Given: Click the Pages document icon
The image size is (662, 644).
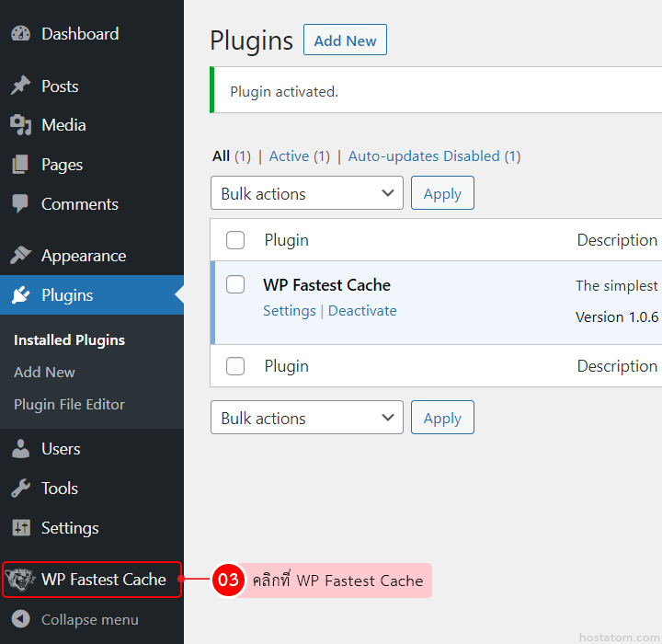Looking at the screenshot, I should tap(20, 165).
